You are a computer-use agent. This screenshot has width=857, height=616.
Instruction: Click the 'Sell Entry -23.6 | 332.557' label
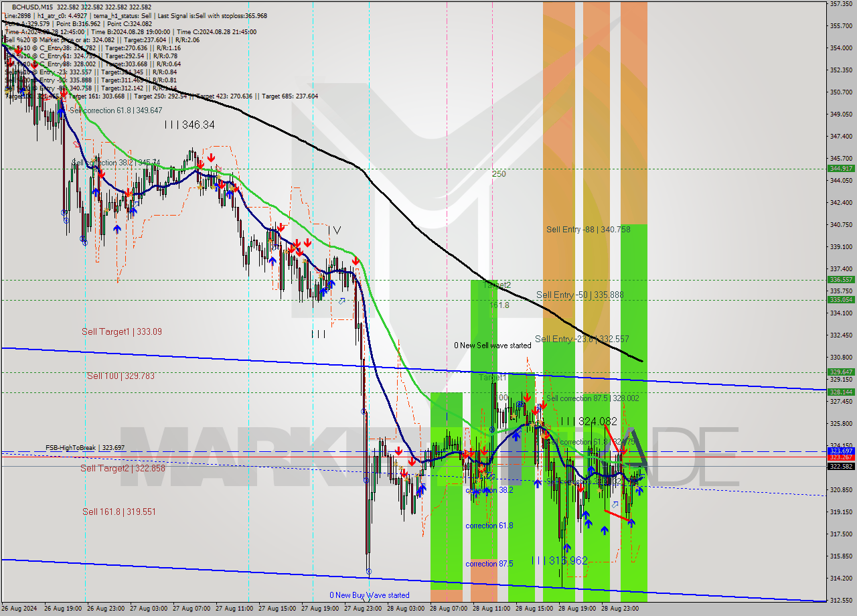(582, 339)
